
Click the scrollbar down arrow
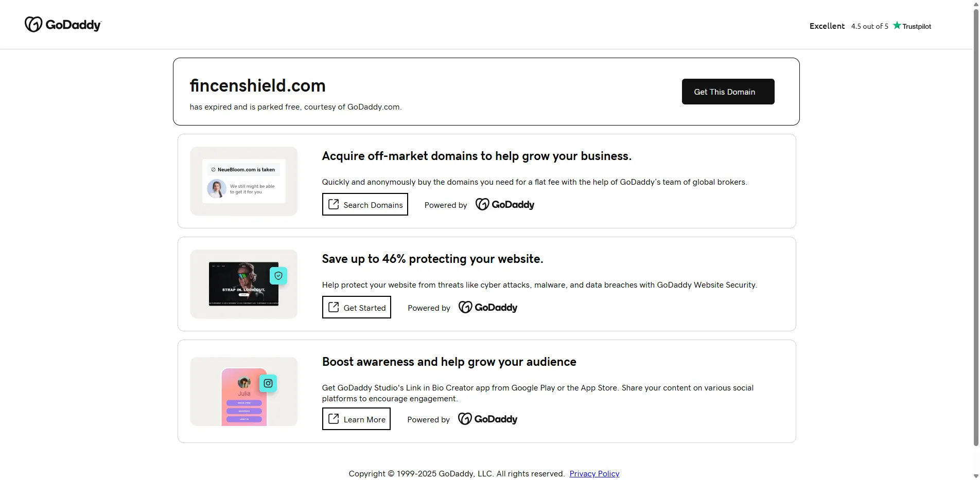tap(976, 476)
